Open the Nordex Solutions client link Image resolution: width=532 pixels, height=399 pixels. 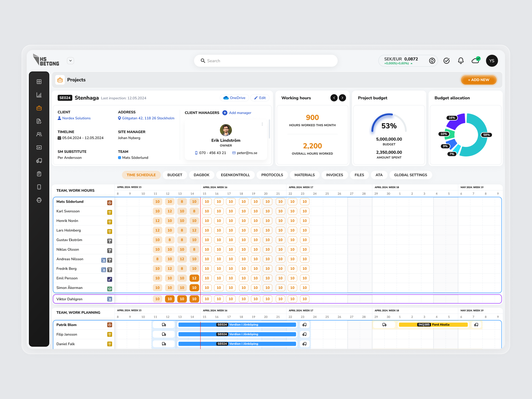pyautogui.click(x=76, y=118)
